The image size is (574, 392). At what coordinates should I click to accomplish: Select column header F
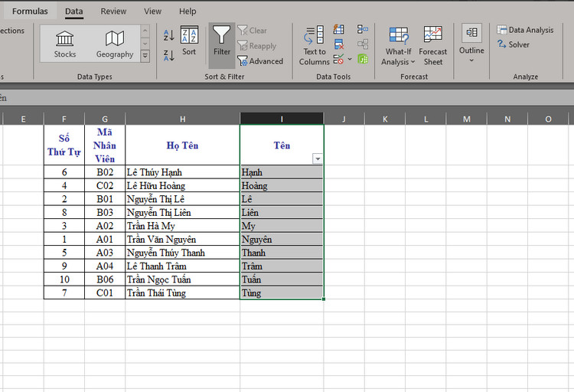click(64, 119)
